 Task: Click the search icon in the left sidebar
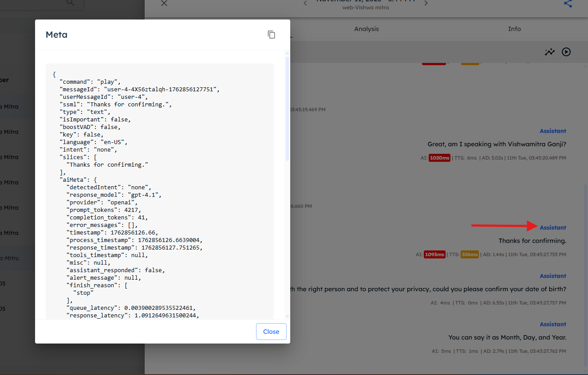click(x=70, y=3)
